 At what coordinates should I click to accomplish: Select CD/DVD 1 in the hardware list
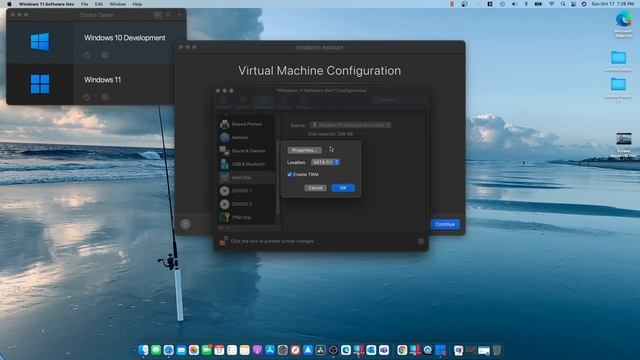point(247,191)
